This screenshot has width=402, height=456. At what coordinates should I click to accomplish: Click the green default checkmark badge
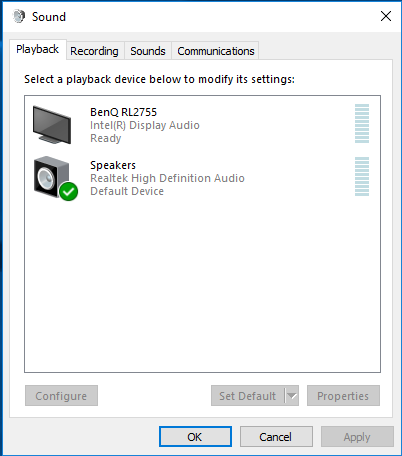pos(69,192)
